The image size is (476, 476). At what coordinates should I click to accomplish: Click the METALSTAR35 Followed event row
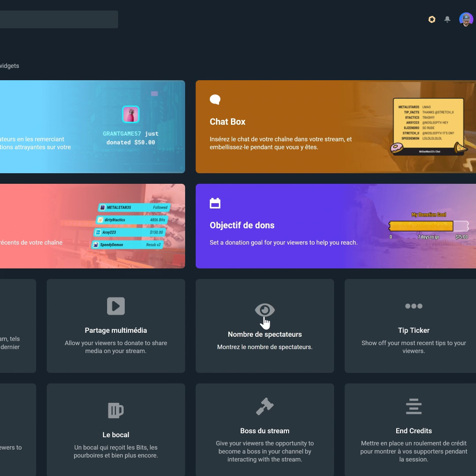[134, 207]
